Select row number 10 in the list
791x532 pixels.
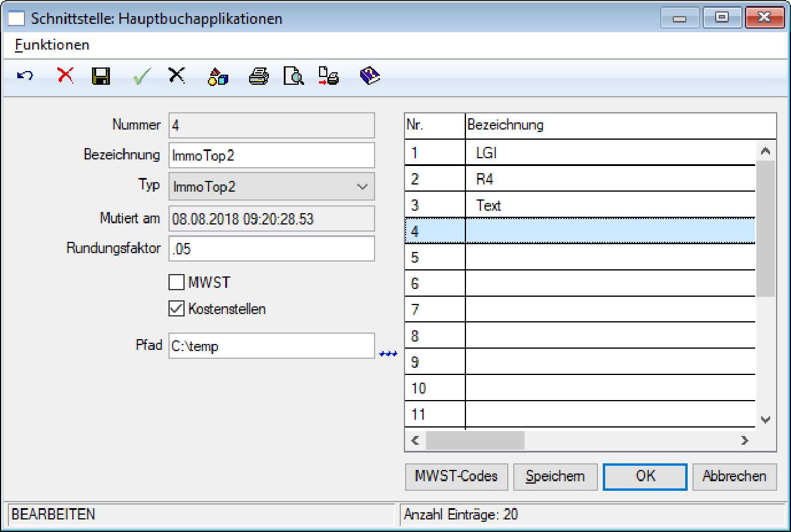click(580, 388)
